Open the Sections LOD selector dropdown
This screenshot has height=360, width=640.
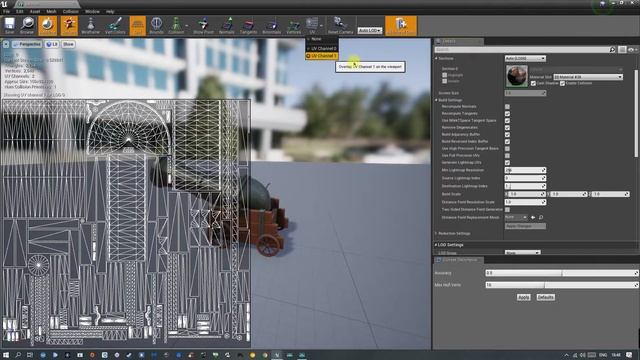(x=525, y=58)
